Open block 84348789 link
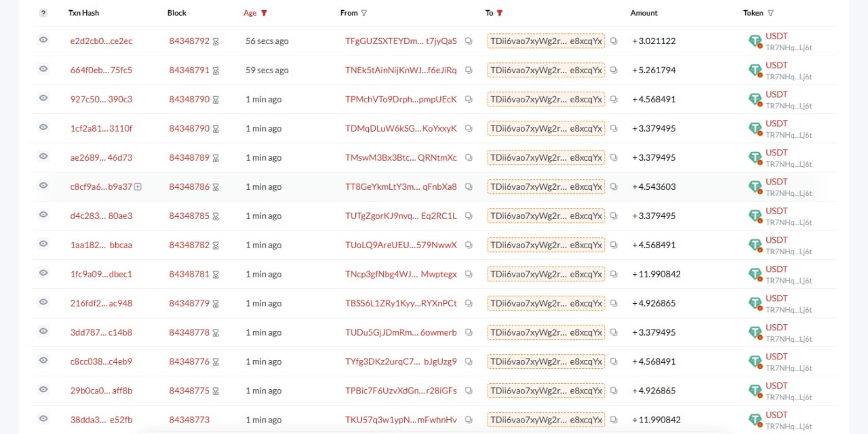 point(189,158)
